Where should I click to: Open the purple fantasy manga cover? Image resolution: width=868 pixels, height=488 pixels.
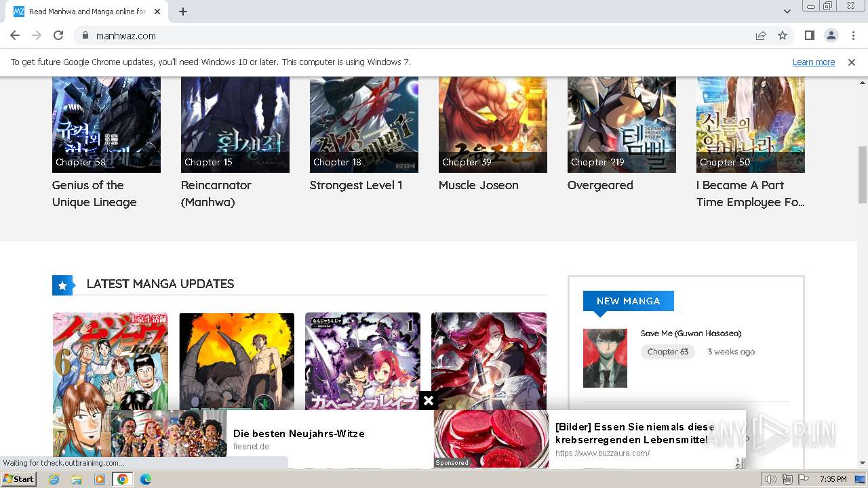[363, 361]
